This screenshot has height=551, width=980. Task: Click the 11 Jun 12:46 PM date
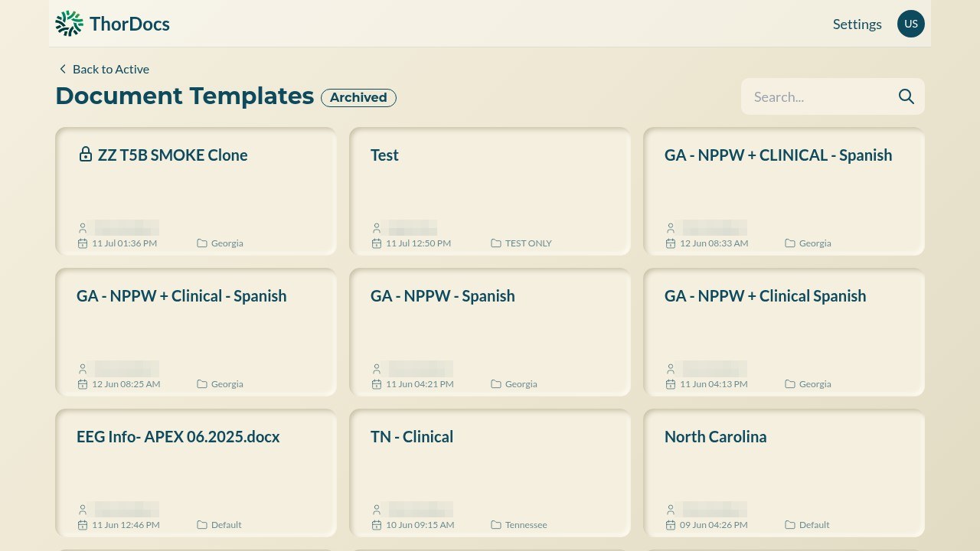click(x=126, y=525)
